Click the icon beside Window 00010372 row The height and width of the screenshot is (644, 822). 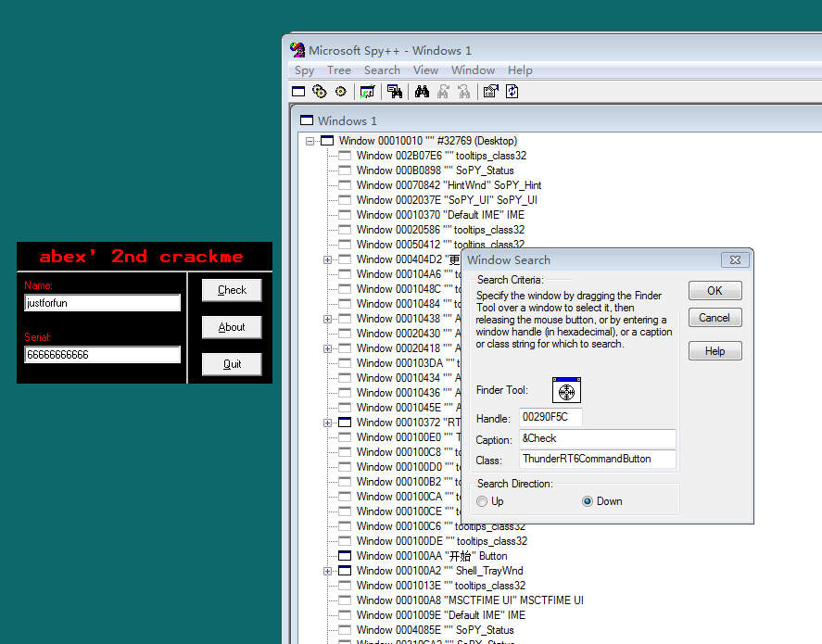coord(345,423)
